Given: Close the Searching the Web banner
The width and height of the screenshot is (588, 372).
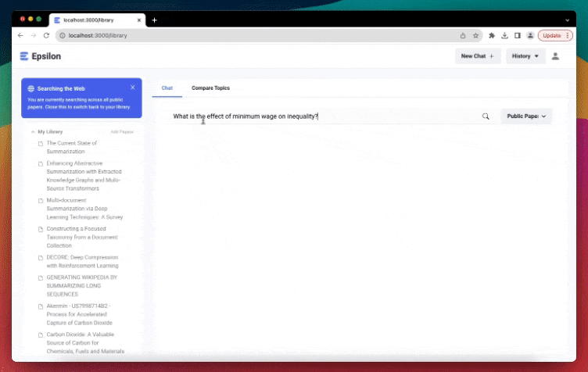Looking at the screenshot, I should [x=133, y=88].
